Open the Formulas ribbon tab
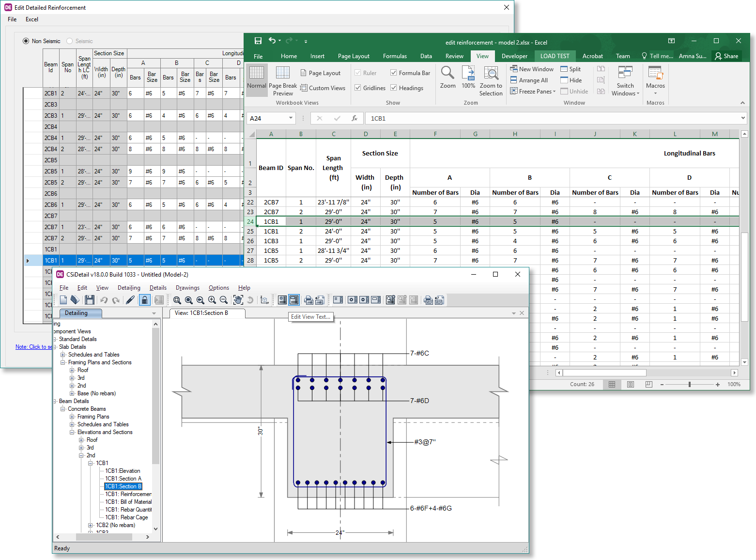 pyautogui.click(x=395, y=56)
